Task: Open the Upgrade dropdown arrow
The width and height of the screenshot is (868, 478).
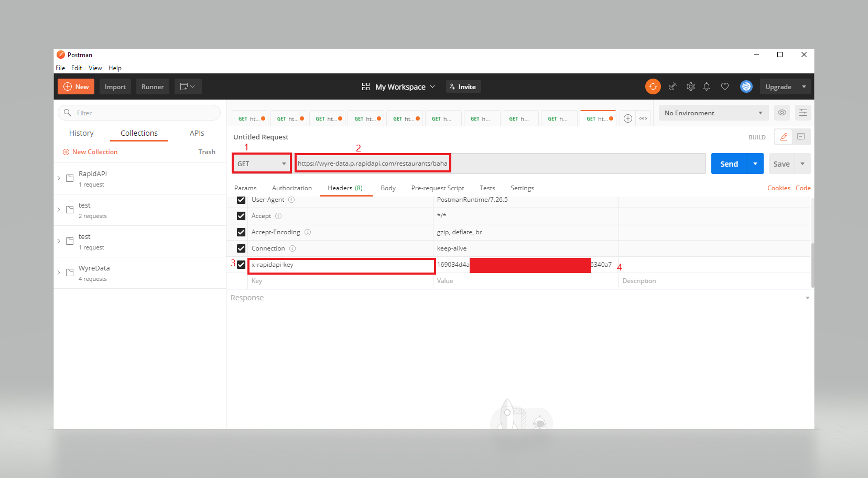Action: (x=804, y=86)
